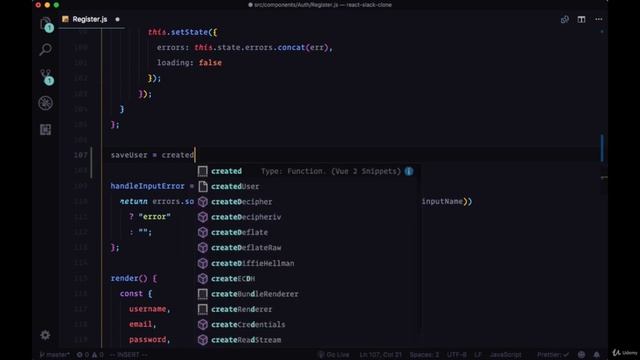Screen dimensions: 640x360
Task: Click the unsaved dot on the Register.js tab
Action: 118,19
